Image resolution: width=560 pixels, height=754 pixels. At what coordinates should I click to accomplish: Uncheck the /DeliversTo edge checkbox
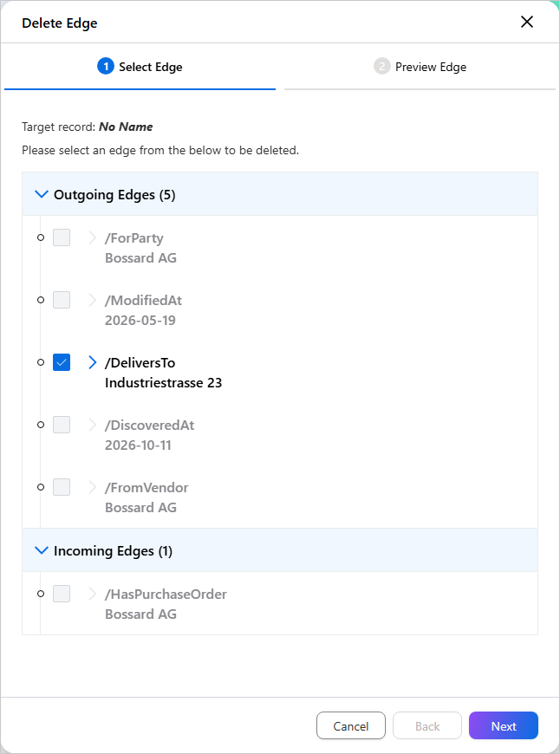[62, 362]
